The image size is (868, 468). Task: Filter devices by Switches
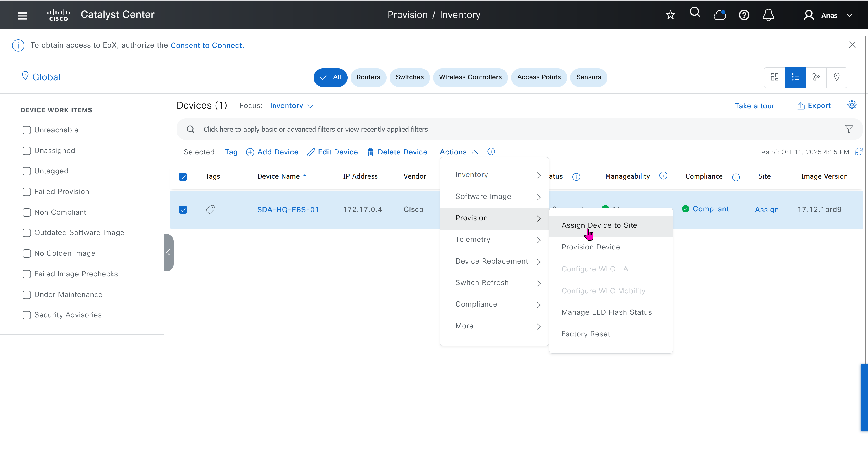pos(409,77)
